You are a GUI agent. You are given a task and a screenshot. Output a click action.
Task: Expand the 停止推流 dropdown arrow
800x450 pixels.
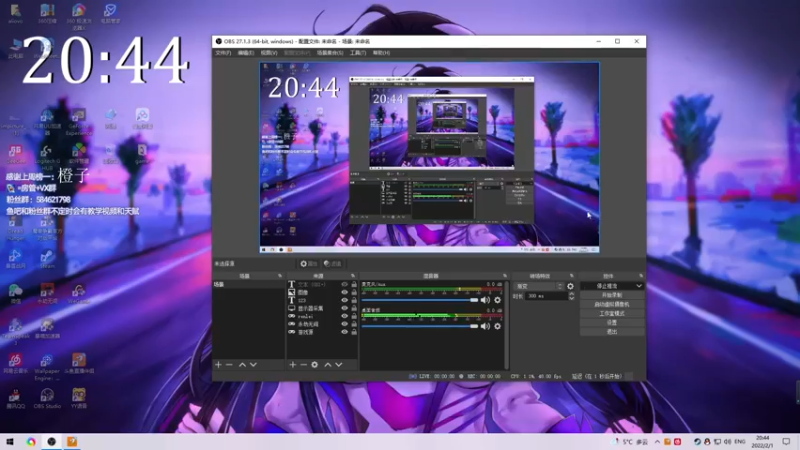[x=639, y=286]
